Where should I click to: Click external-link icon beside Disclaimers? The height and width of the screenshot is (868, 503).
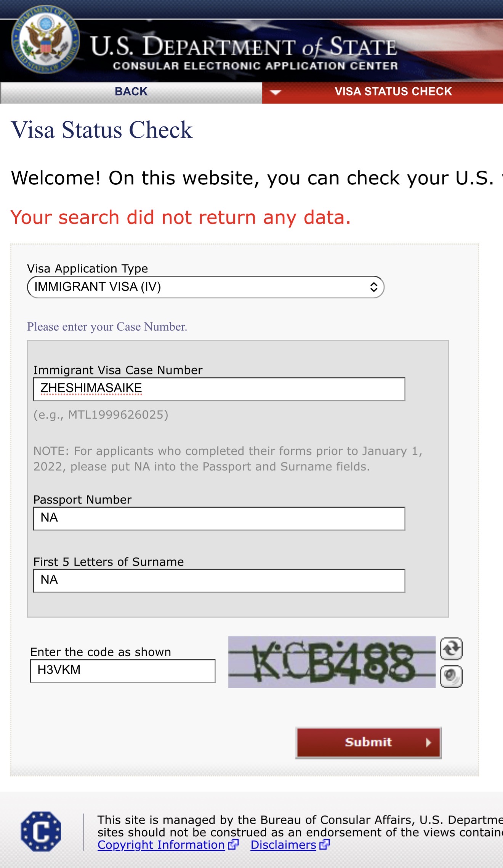coord(324,845)
